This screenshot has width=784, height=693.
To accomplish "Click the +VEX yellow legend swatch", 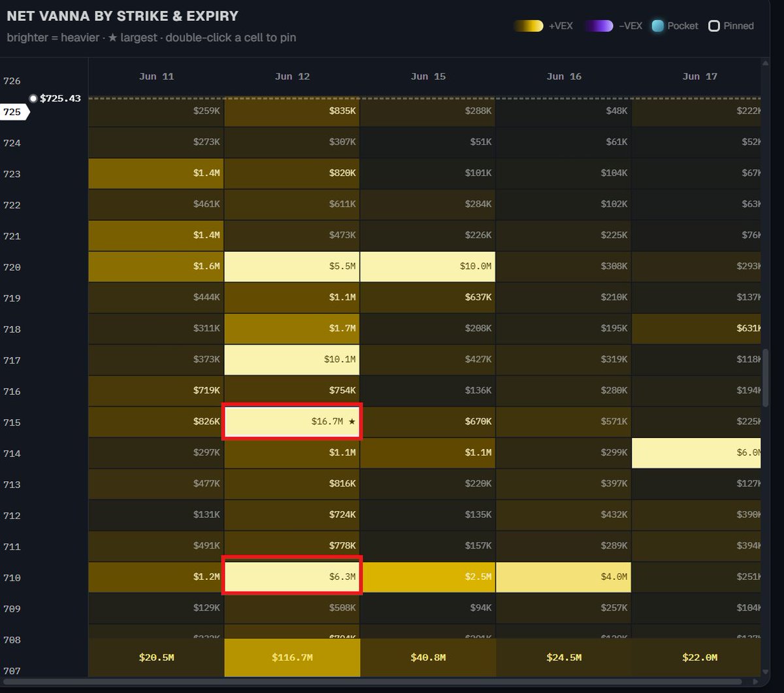I will [x=528, y=26].
